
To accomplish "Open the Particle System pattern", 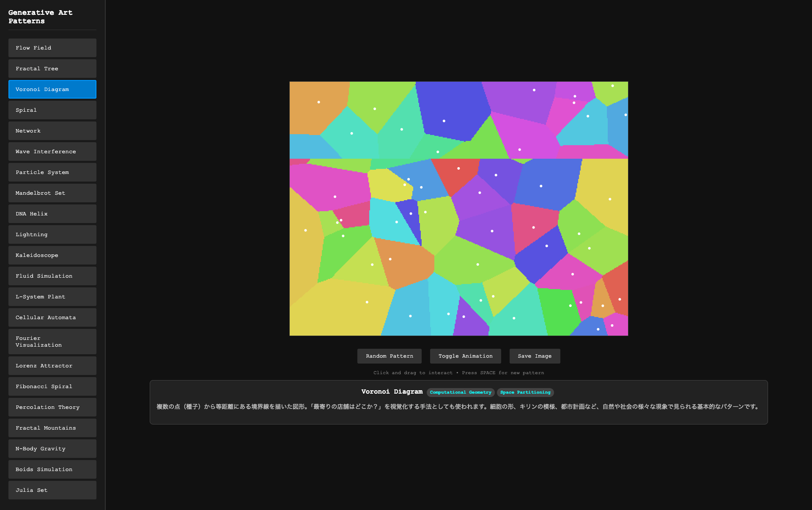I will pyautogui.click(x=52, y=172).
